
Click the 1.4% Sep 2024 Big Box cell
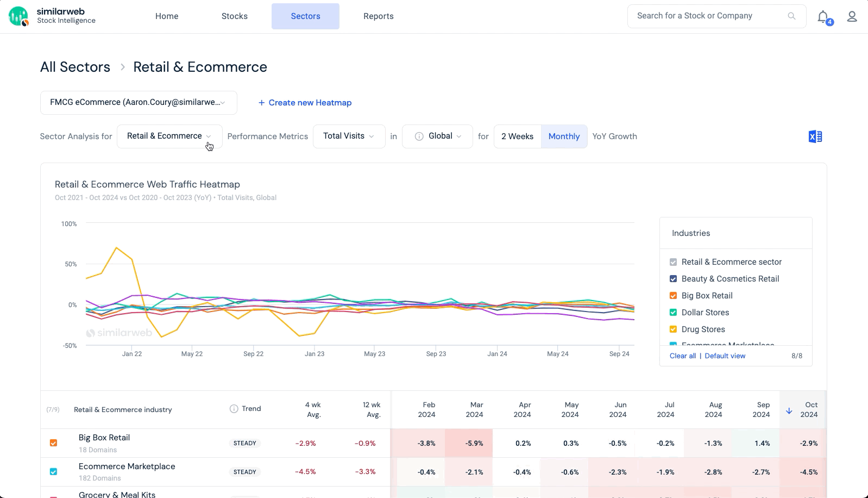(756, 443)
